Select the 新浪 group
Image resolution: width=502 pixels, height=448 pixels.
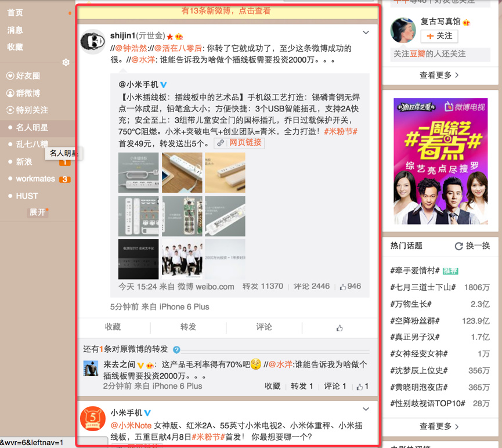tap(24, 162)
